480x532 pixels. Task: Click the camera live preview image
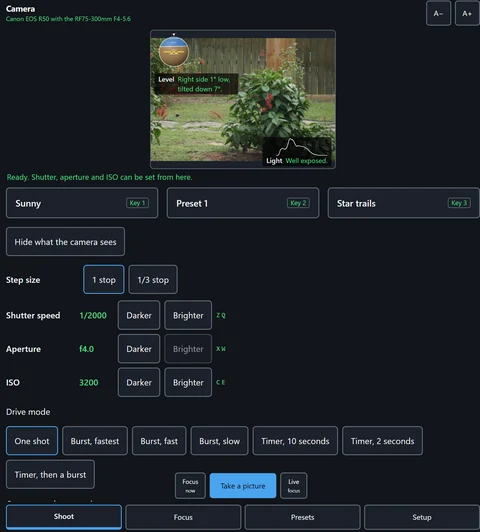coord(243,99)
